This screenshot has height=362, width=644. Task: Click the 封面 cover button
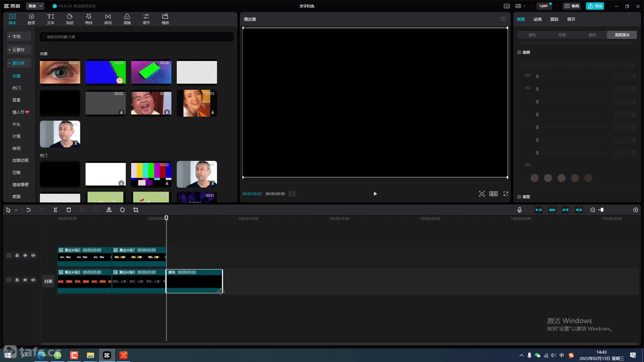point(48,281)
